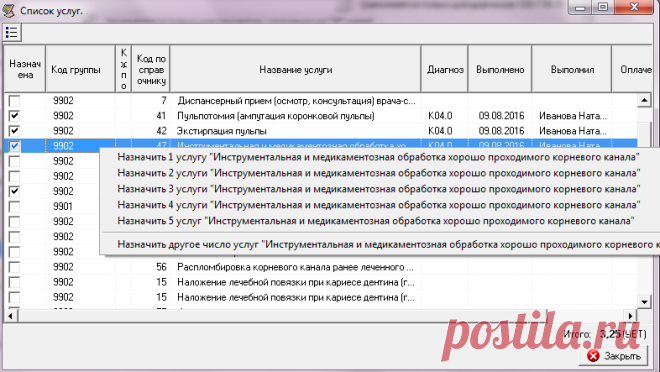Click the list view toolbar icon
The image size is (660, 372).
click(x=12, y=32)
